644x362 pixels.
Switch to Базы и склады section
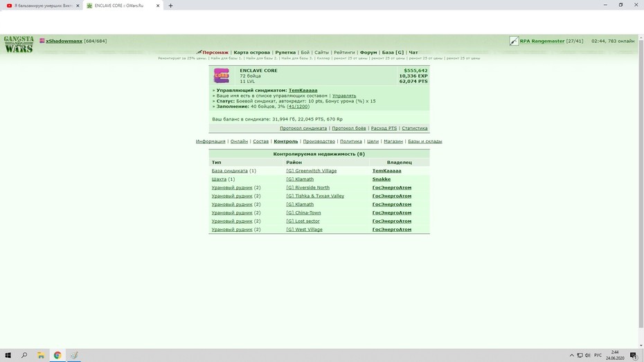tap(424, 141)
